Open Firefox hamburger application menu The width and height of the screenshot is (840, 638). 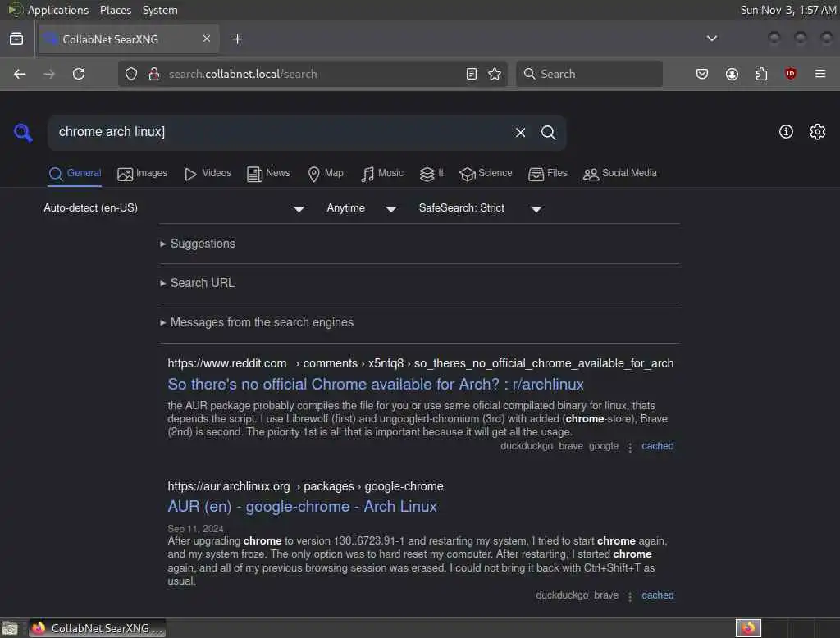pyautogui.click(x=820, y=74)
